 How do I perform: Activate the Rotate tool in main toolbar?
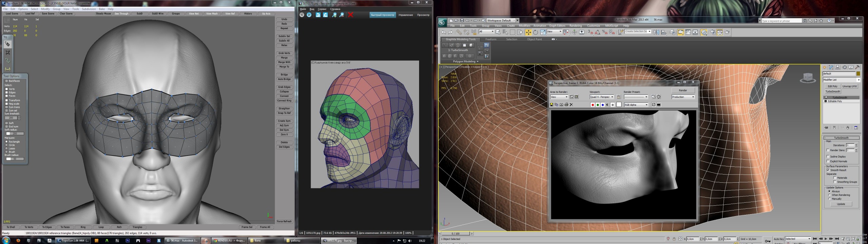tap(535, 32)
